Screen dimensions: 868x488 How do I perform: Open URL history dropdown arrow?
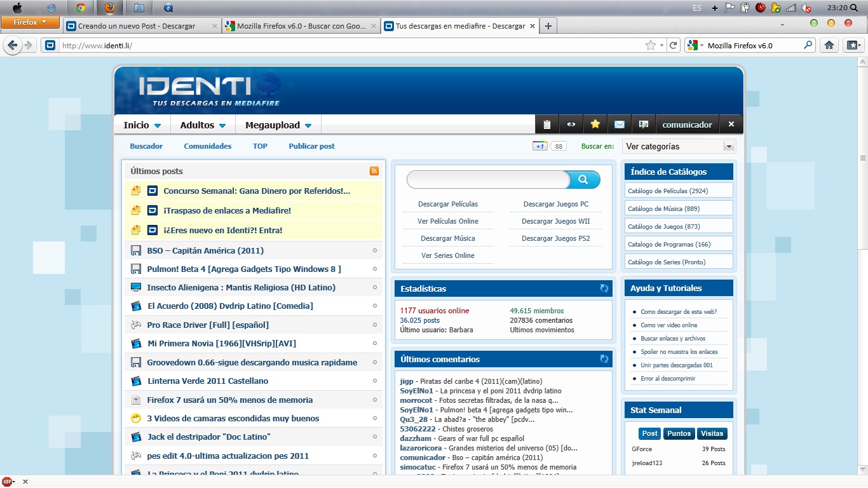click(x=662, y=45)
